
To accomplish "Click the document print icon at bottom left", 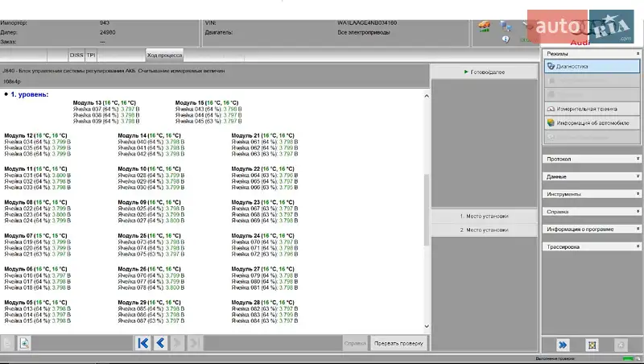I will [25, 344].
